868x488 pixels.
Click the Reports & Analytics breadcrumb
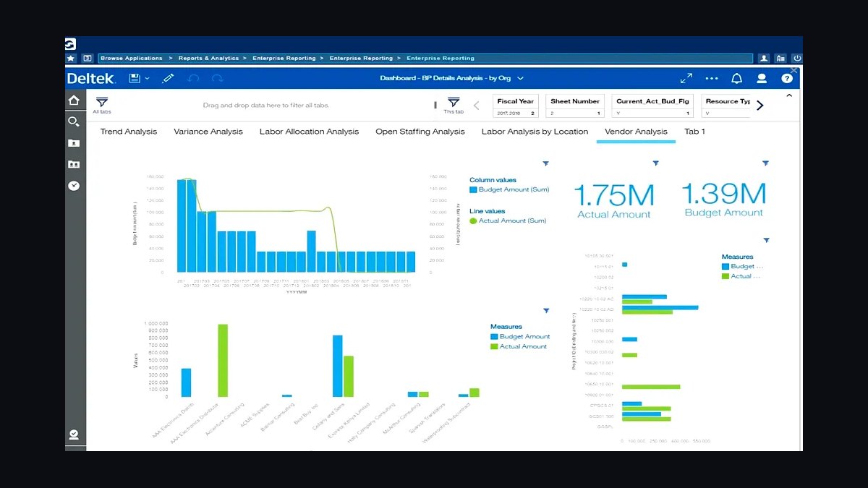point(208,58)
